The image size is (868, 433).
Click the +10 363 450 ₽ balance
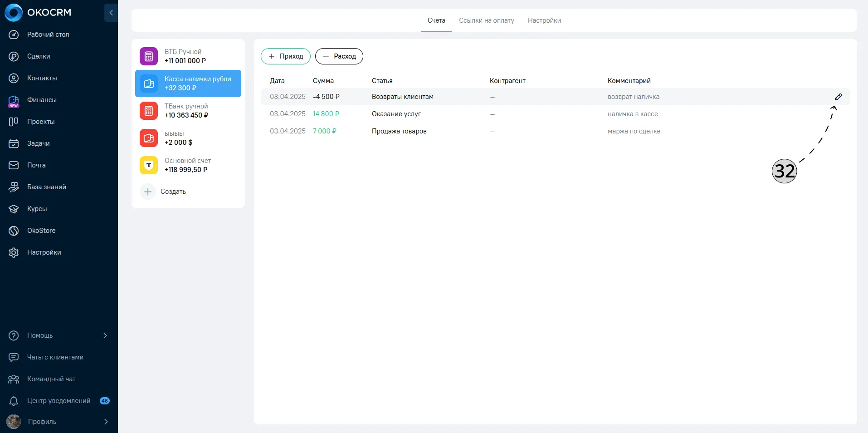pos(186,115)
